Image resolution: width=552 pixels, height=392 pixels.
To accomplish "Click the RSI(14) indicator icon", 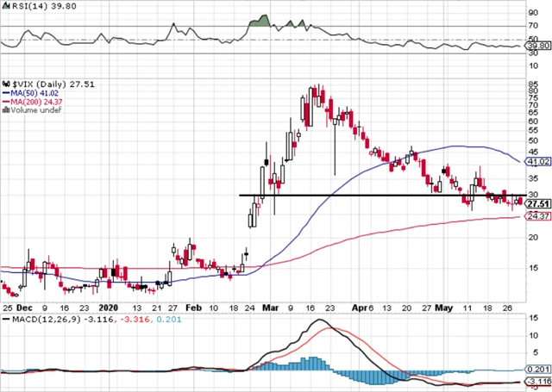I will (5, 6).
